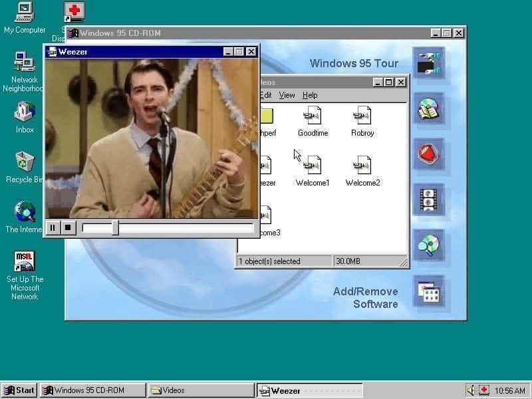Screen dimensions: 532x399
Task: Click the film strip videos icon
Action: tap(428, 198)
